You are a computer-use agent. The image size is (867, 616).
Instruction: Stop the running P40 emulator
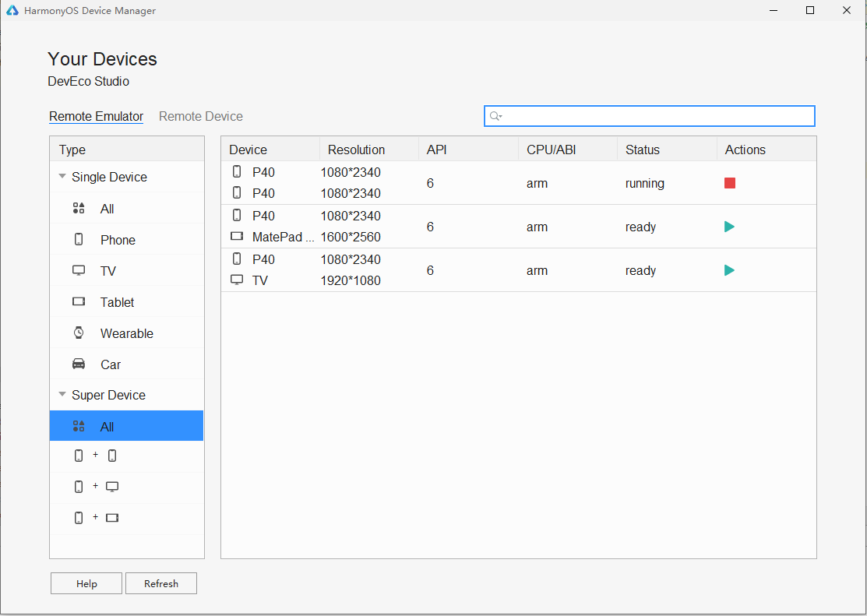[729, 182]
